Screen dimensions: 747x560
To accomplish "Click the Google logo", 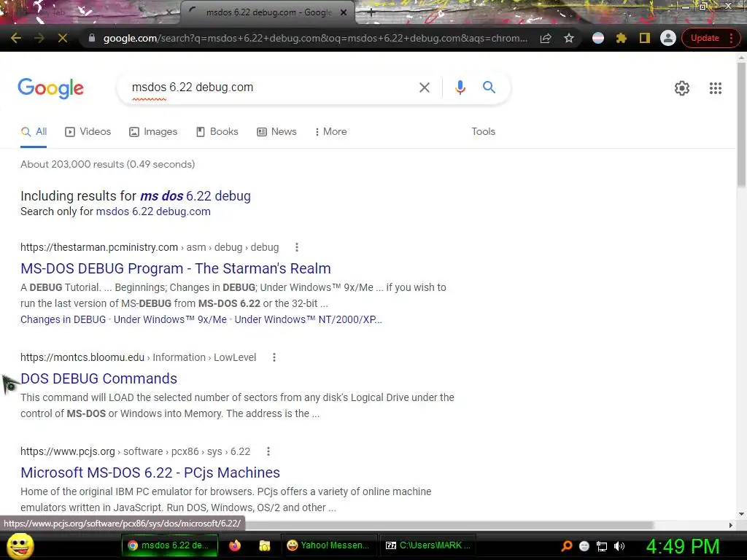I will tap(50, 88).
